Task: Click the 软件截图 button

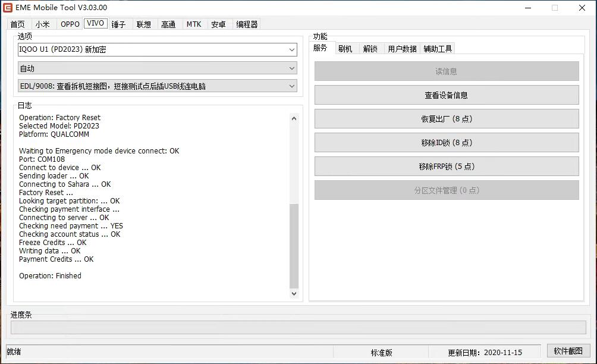Action: coord(568,351)
